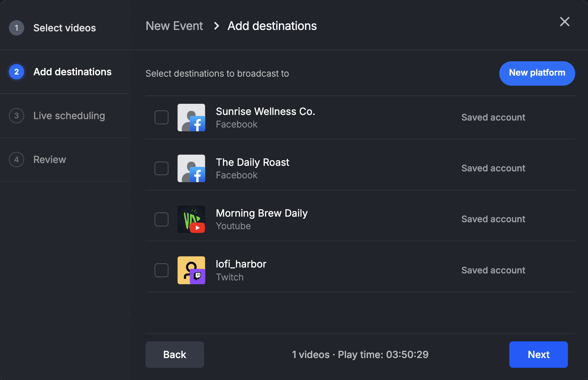Click step 1 number circle icon
588x380 pixels.
coord(16,28)
